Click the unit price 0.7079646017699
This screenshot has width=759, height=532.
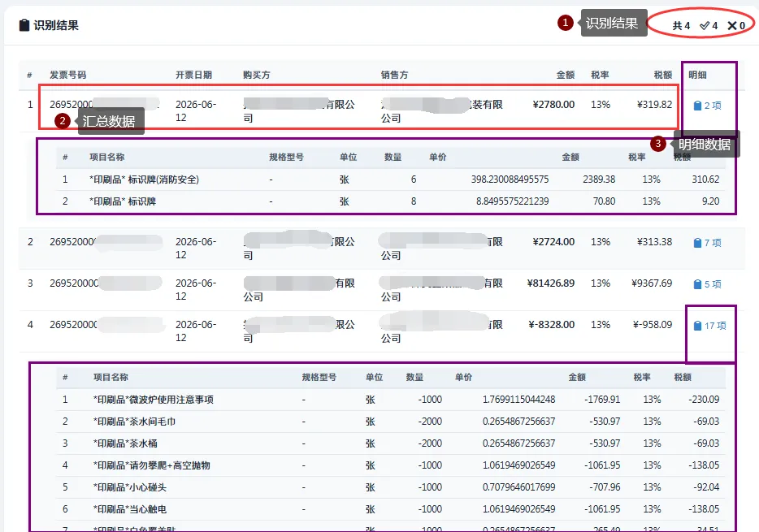coord(519,487)
